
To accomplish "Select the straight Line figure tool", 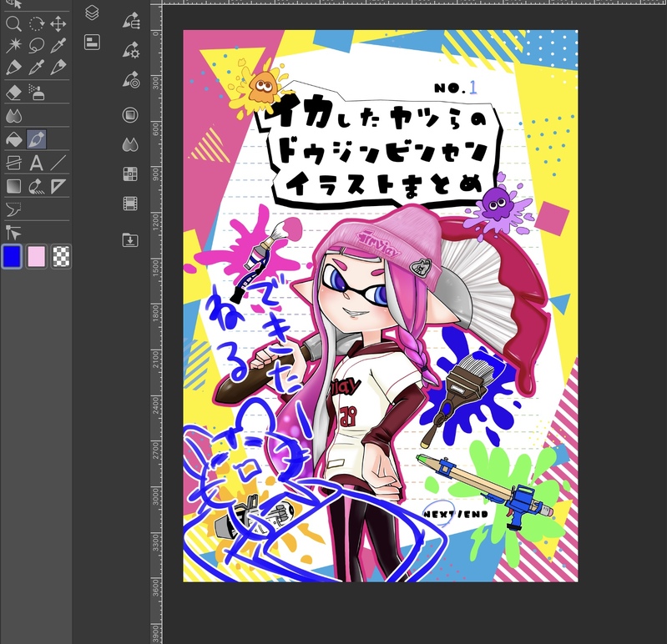I will pos(58,163).
